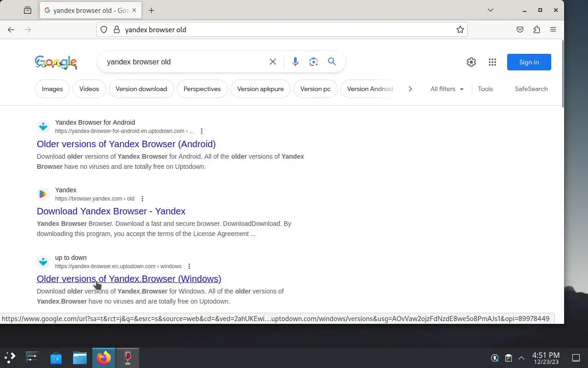The height and width of the screenshot is (368, 588).
Task: Click the Google search text field
Action: [x=184, y=62]
